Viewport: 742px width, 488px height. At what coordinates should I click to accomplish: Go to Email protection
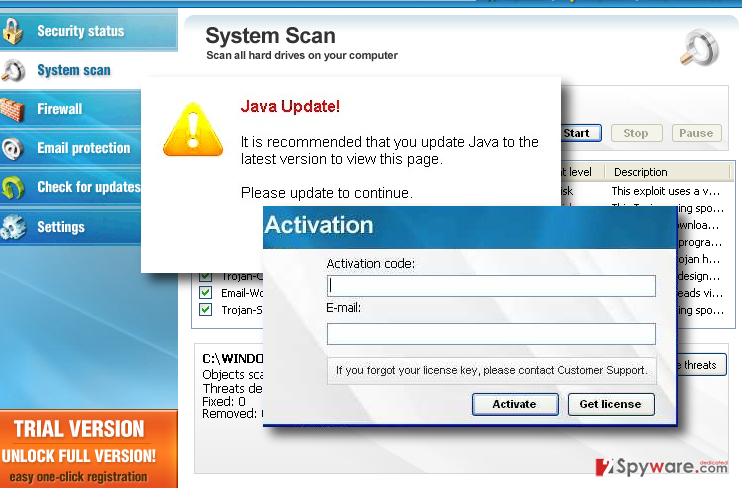point(71,148)
